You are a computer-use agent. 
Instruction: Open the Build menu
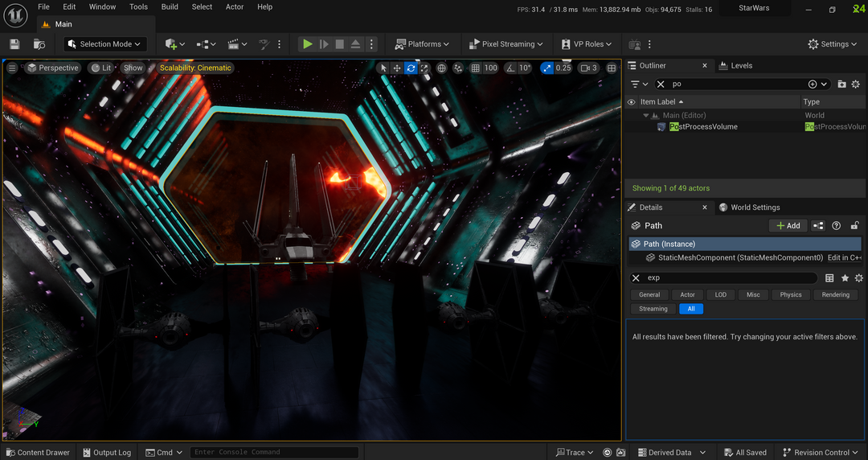(x=170, y=6)
